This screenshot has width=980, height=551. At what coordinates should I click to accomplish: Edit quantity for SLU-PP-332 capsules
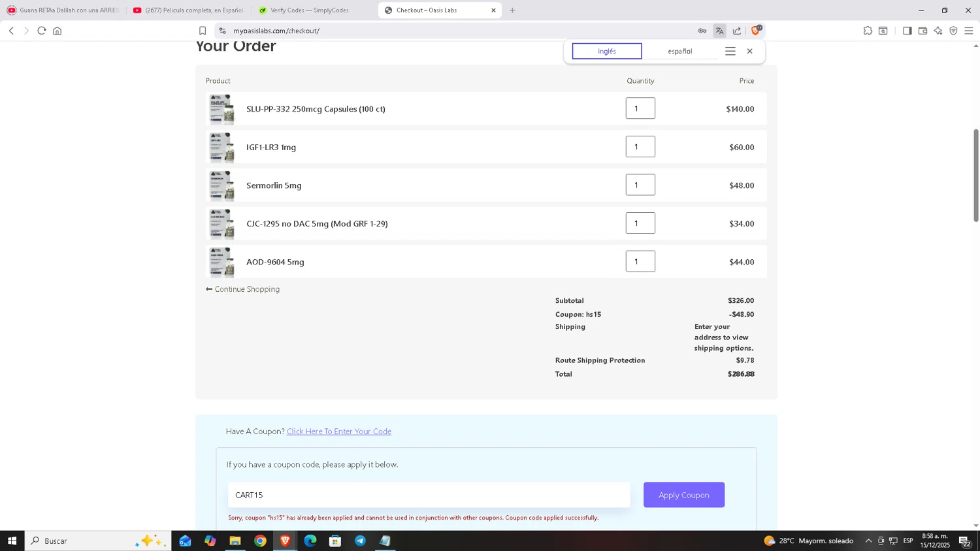click(x=640, y=108)
